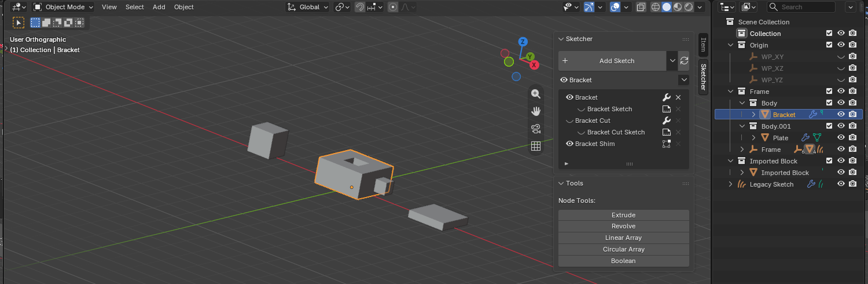Image resolution: width=868 pixels, height=284 pixels.
Task: Click the blue Z axis gizmo circle
Action: coord(523,42)
